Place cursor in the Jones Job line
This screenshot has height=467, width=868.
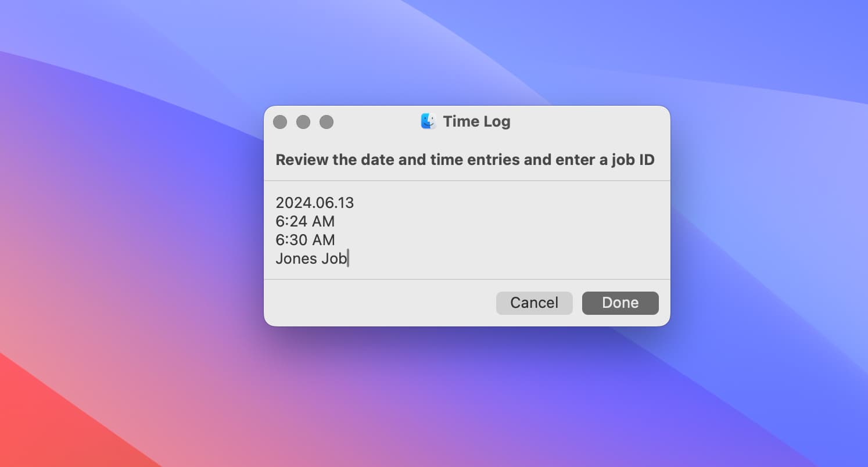[x=311, y=258]
